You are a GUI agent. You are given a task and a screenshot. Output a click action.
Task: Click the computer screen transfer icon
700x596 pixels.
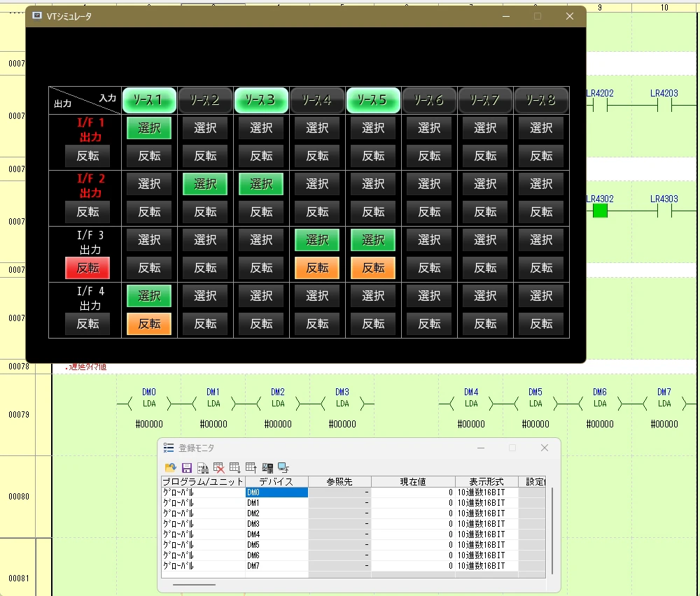283,467
